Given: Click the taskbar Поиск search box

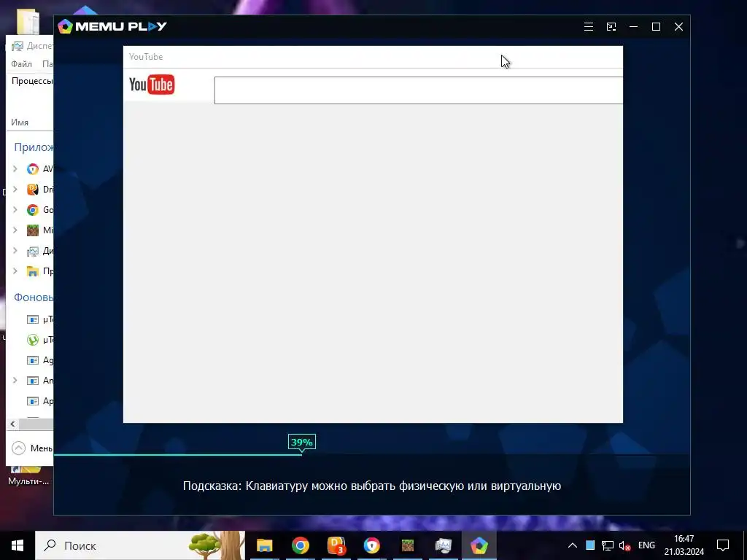Looking at the screenshot, I should coord(140,545).
